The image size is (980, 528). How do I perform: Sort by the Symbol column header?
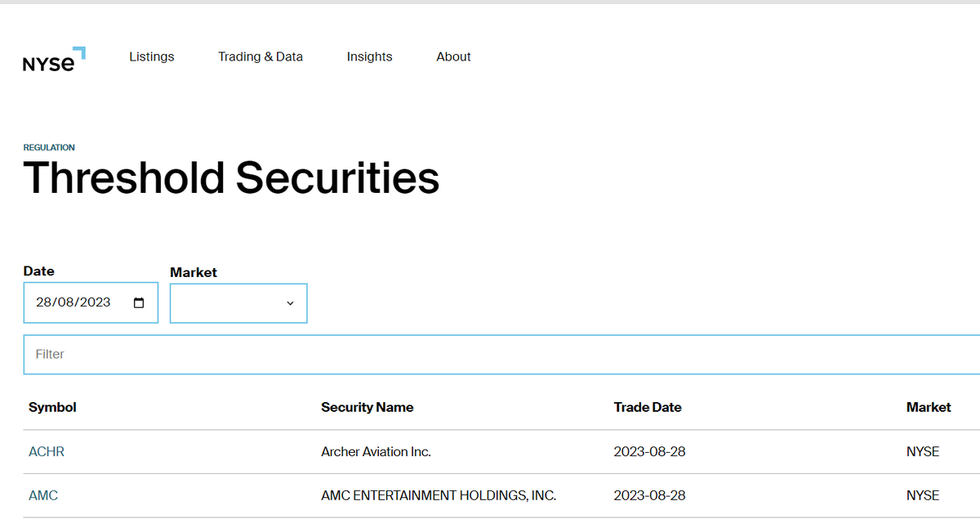coord(52,407)
